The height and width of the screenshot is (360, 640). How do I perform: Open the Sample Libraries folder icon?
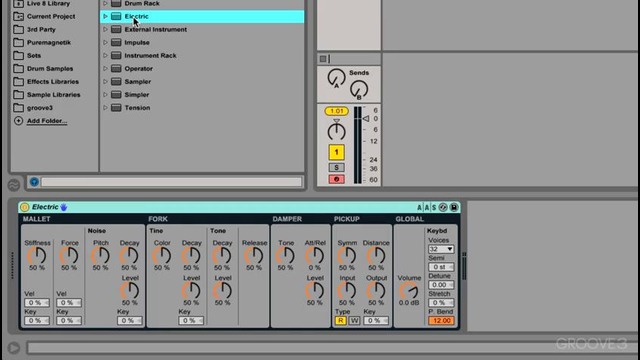[18, 95]
